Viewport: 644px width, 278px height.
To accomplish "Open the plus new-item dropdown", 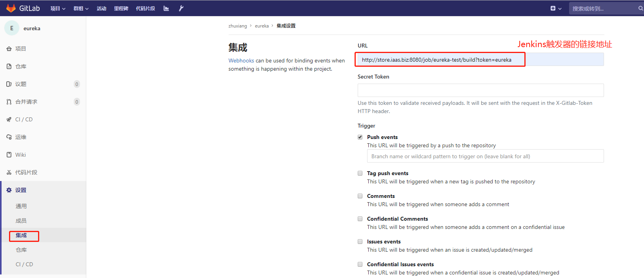I will (556, 8).
